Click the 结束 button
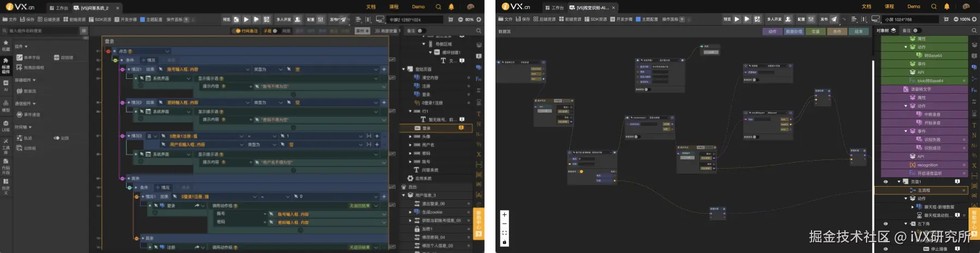The width and height of the screenshot is (980, 253). (858, 32)
